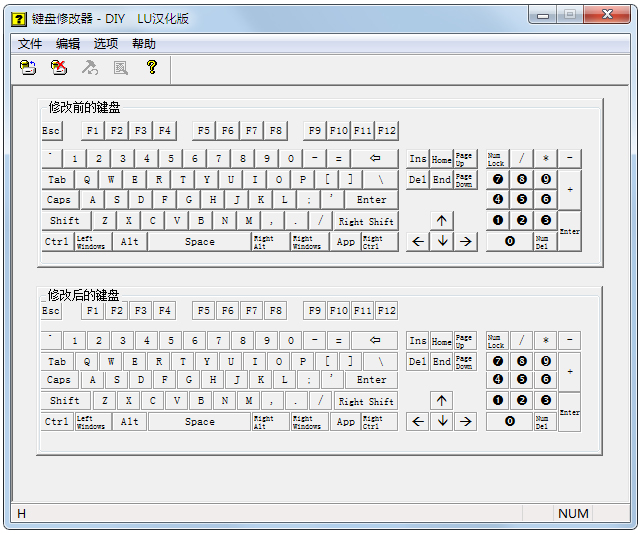Select numpad 9 key on 修改后的键盘
Screen dimensions: 641x534
click(x=546, y=361)
